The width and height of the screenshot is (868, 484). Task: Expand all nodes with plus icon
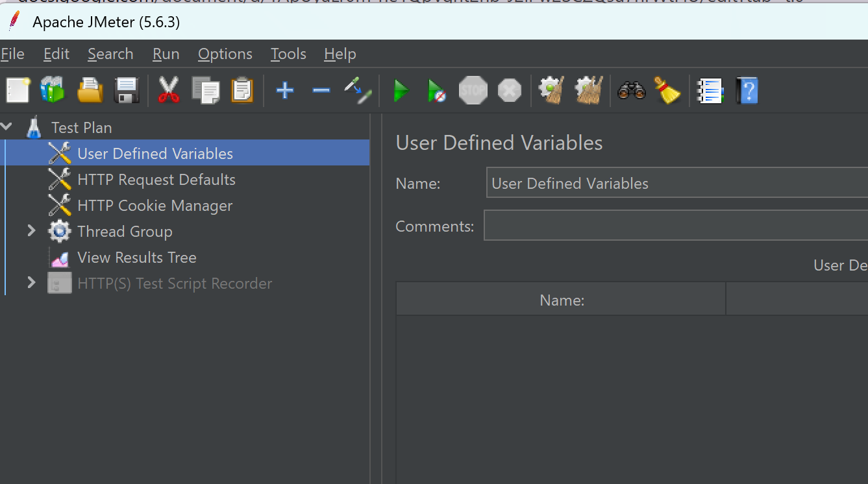(284, 90)
